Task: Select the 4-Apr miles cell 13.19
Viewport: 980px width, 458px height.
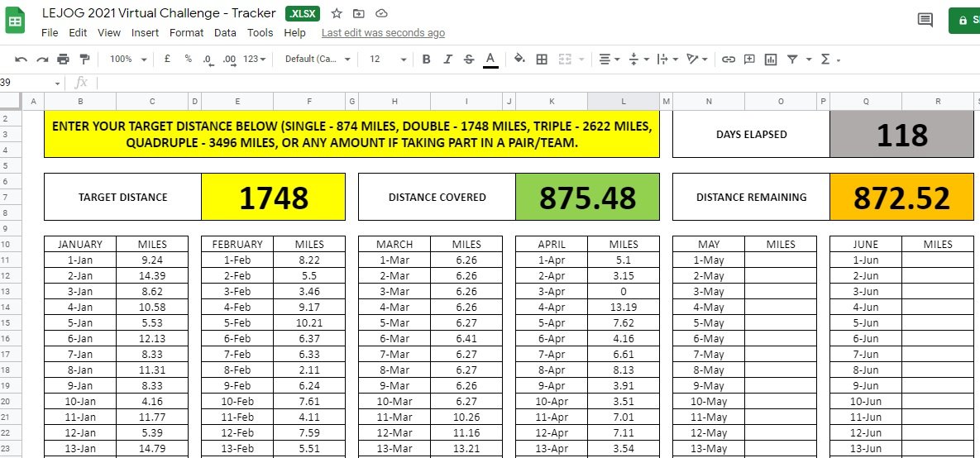Action: pyautogui.click(x=623, y=307)
